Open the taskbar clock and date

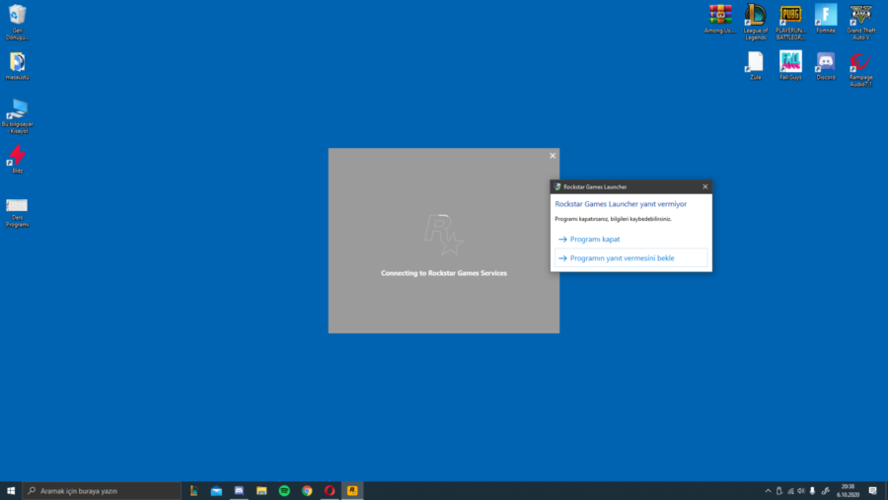(848, 490)
